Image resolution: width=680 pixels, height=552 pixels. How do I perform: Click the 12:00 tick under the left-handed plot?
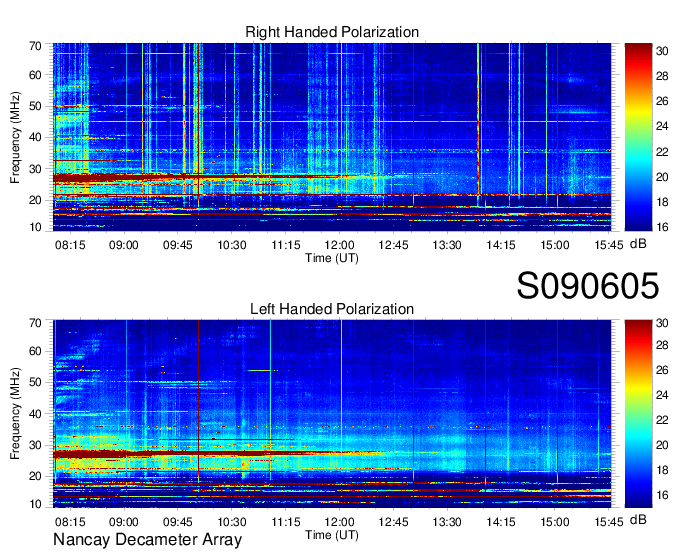tap(340, 522)
